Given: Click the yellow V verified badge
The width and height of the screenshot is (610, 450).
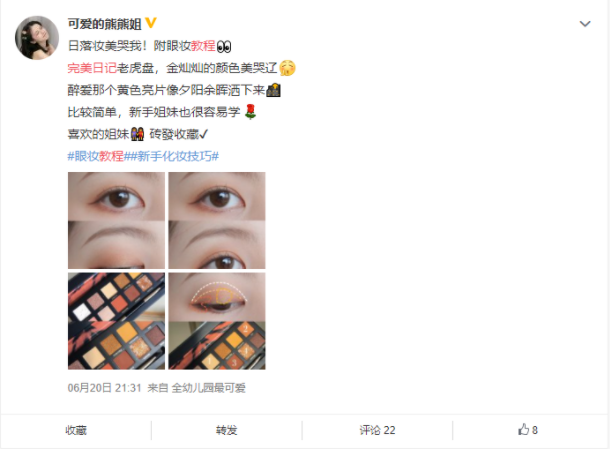Looking at the screenshot, I should pos(151,23).
